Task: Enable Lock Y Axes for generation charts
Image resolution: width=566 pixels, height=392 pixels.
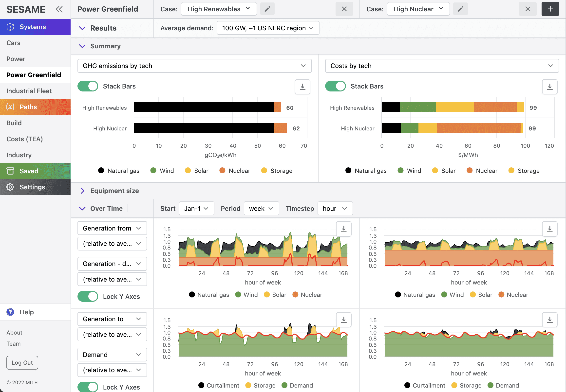Action: point(89,297)
